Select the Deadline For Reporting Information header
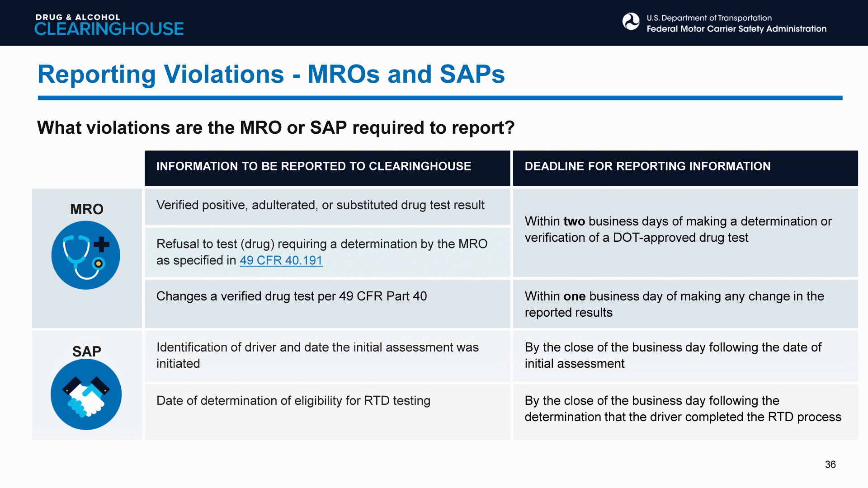 tap(647, 166)
